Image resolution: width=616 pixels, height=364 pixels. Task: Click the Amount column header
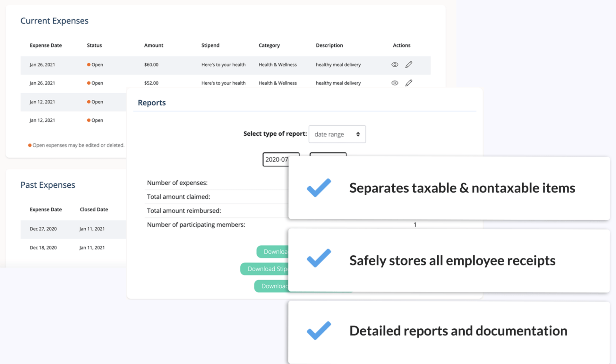153,45
